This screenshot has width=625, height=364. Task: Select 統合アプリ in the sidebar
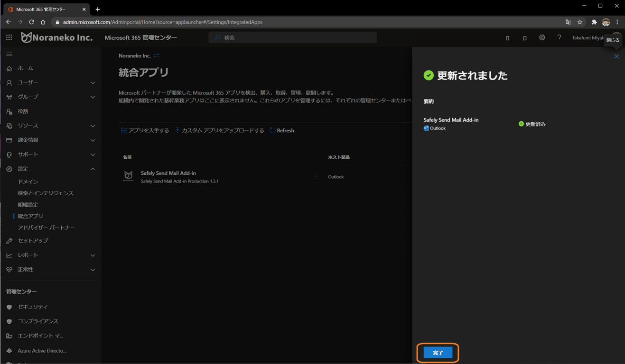coord(30,216)
